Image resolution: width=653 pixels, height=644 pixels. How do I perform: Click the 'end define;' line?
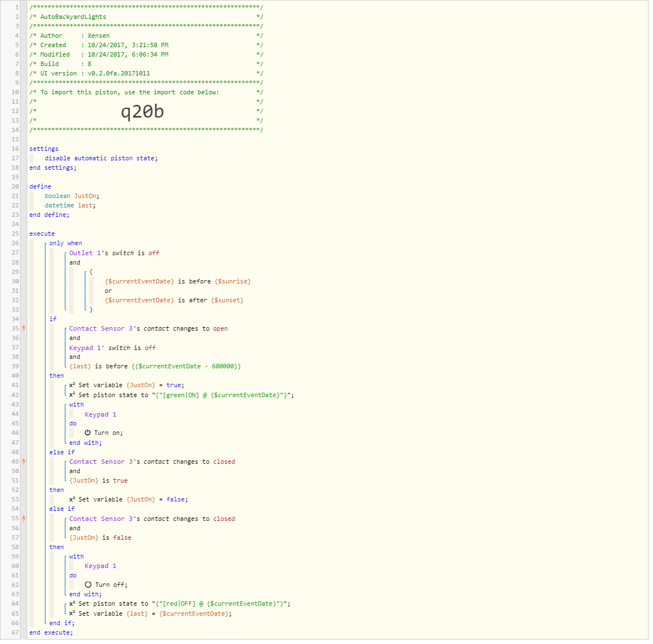(x=49, y=215)
